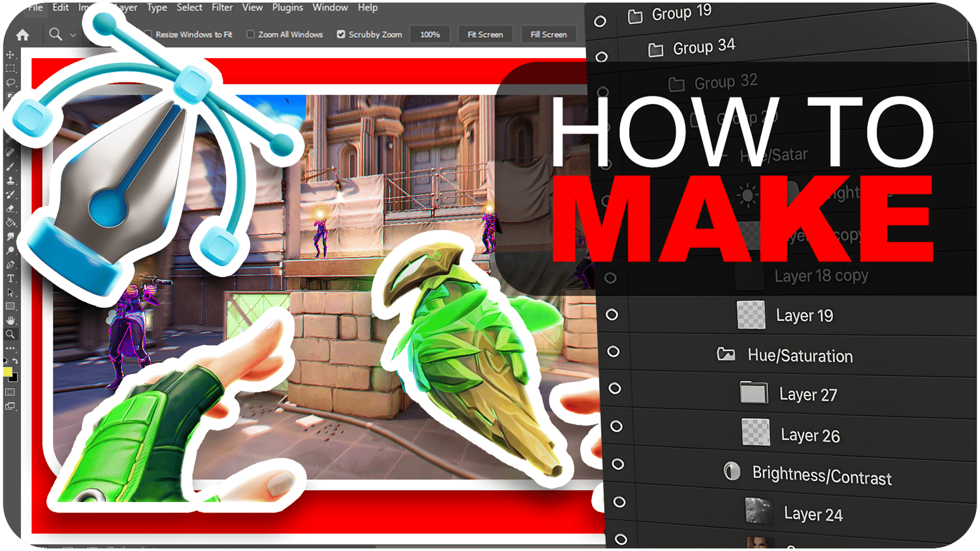Select the Brush tool
This screenshot has height=551, width=980.
point(10,167)
